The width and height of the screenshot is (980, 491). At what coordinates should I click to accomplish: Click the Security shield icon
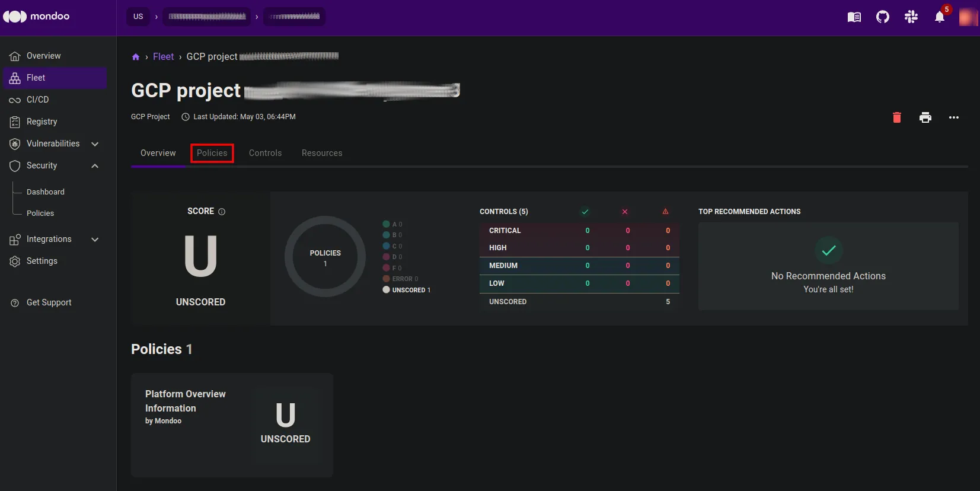click(x=15, y=166)
